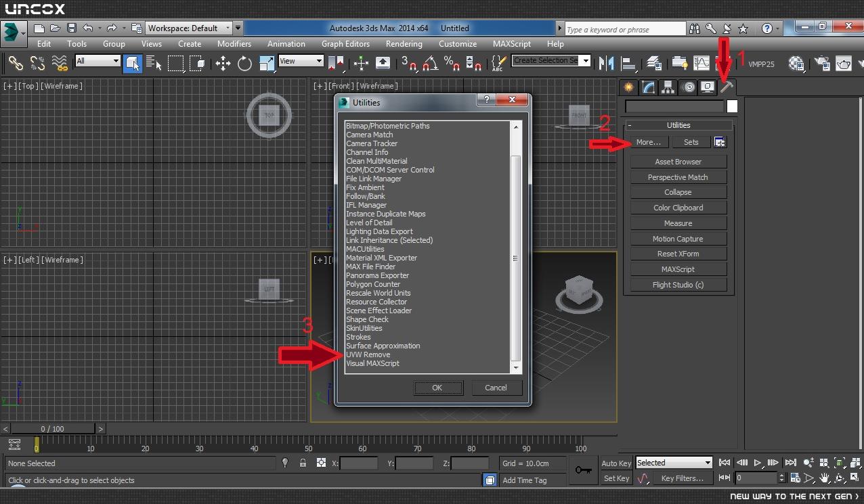The image size is (864, 504).
Task: Click the Reset XForm button
Action: point(678,254)
